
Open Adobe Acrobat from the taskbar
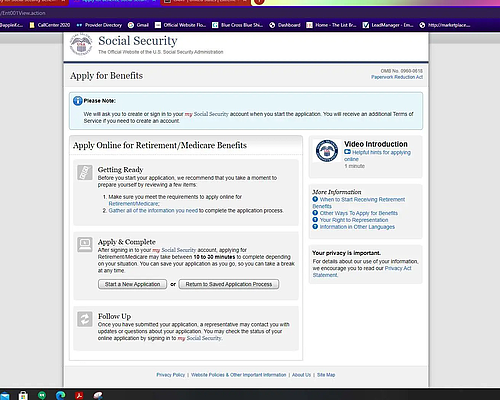pyautogui.click(x=79, y=396)
